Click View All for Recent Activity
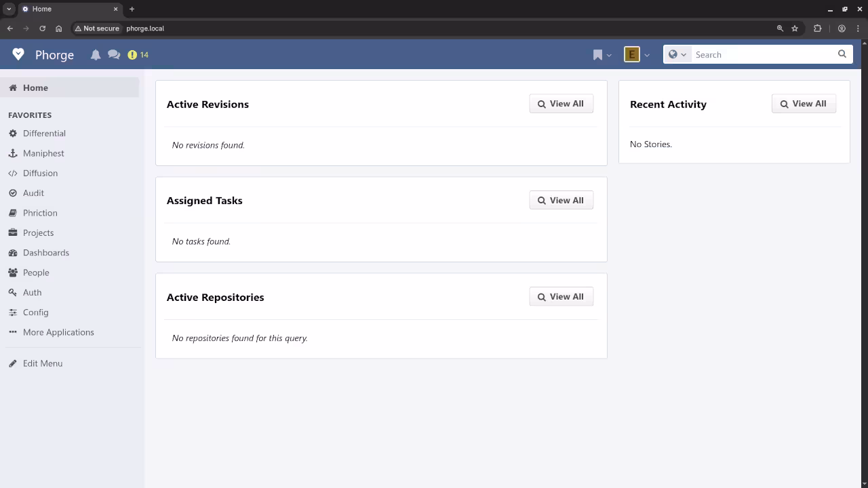Screen dimensions: 868x488 point(803,104)
